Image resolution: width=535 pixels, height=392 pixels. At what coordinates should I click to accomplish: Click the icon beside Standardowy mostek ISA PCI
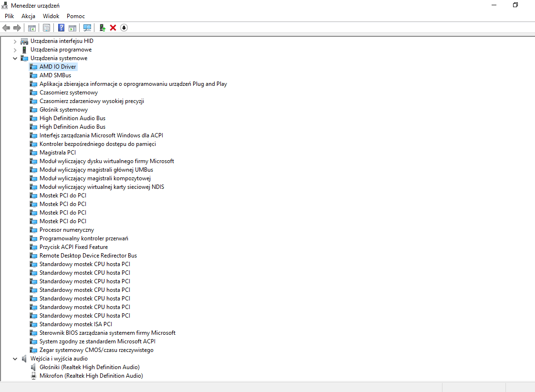[x=33, y=324]
